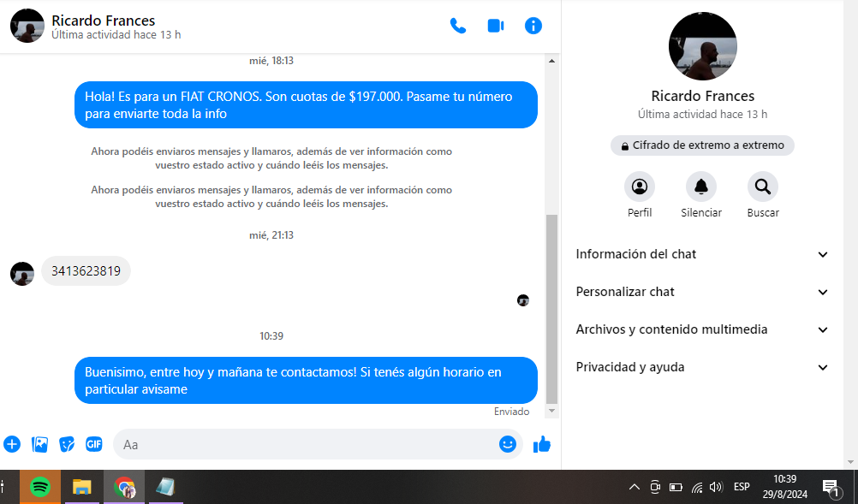
Task: Open the plus more-actions menu
Action: point(12,444)
